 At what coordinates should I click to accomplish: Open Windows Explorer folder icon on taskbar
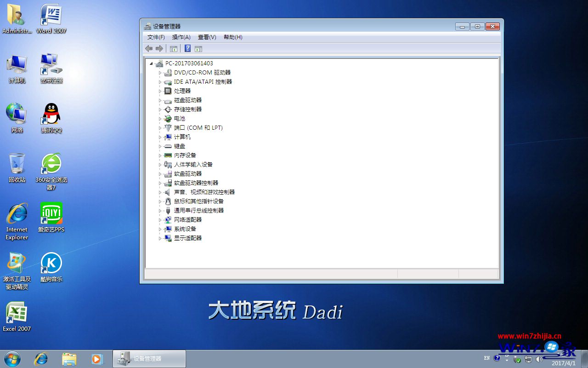[69, 359]
